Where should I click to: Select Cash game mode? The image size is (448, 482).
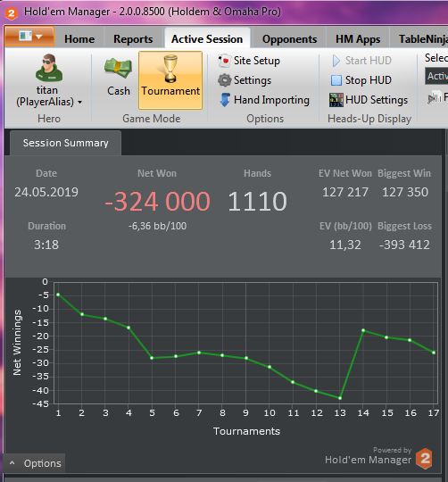click(119, 77)
